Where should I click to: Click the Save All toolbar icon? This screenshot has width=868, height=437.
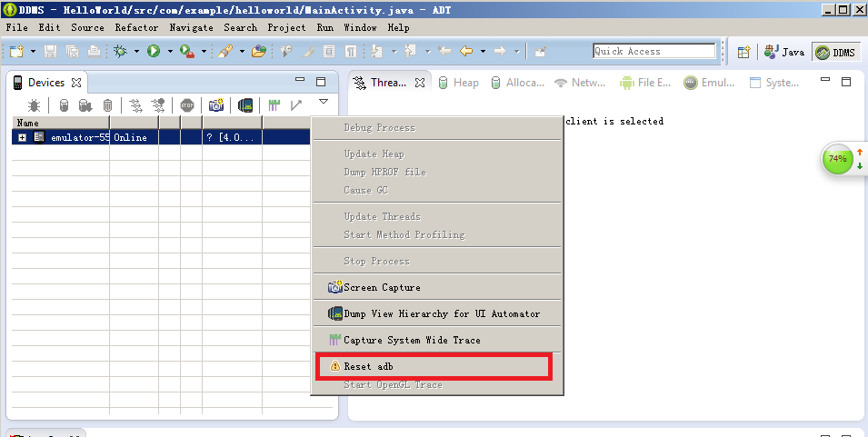[x=73, y=52]
